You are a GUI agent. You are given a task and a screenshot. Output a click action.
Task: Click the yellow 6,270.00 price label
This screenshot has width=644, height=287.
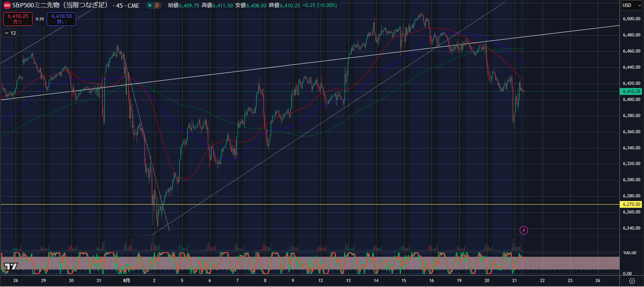tap(631, 204)
